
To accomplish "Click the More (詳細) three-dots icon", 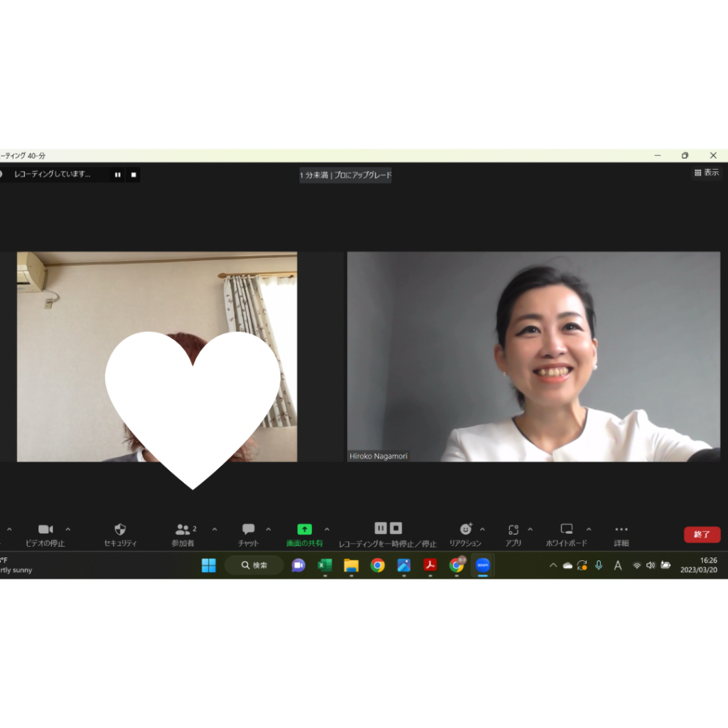I will [621, 530].
